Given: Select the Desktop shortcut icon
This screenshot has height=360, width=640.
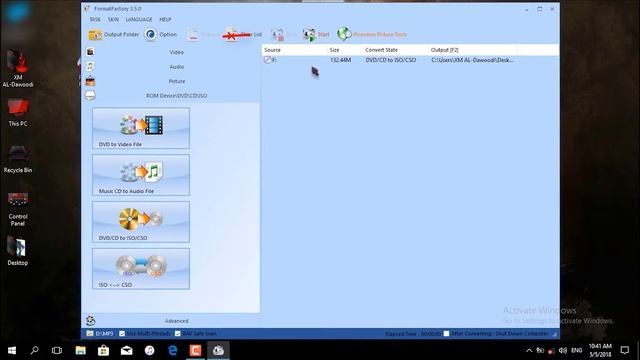Looking at the screenshot, I should click(18, 251).
